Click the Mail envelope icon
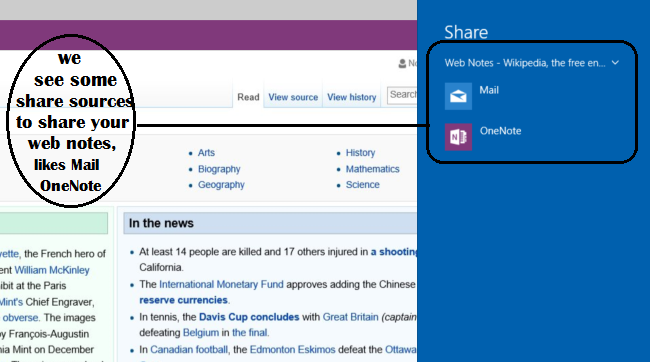650x362 pixels. 458,96
